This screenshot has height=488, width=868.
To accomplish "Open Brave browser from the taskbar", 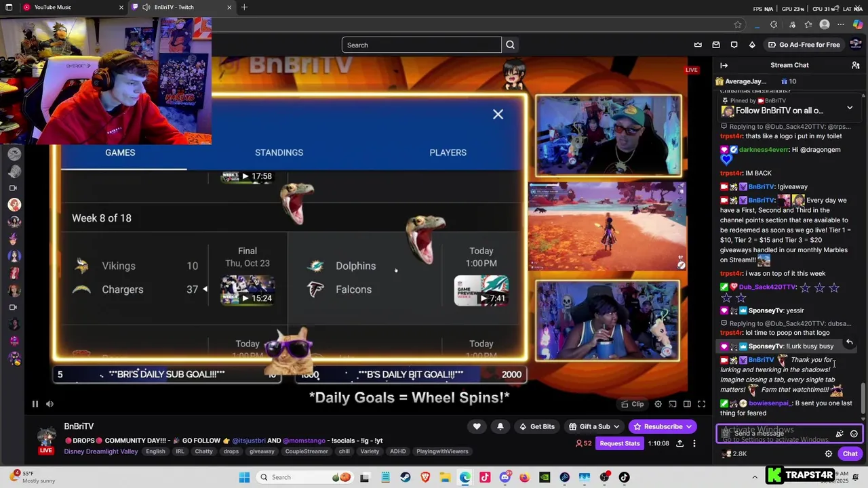I will coord(425,477).
